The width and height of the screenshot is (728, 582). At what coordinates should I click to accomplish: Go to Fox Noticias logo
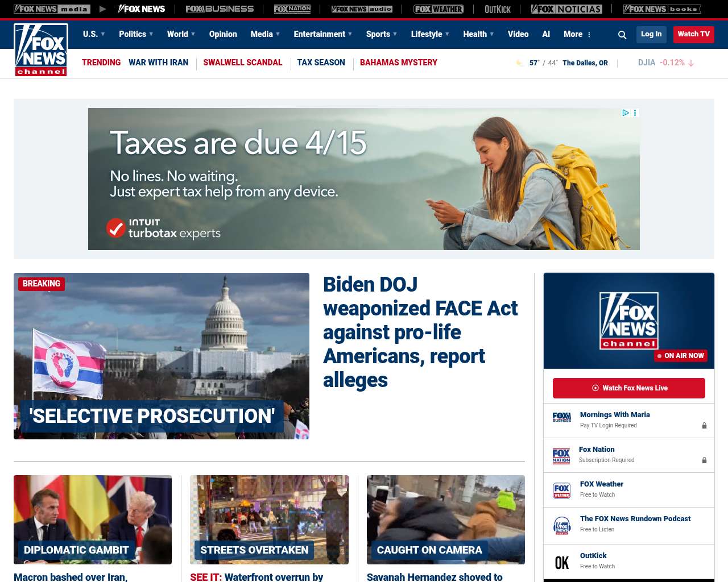[566, 9]
